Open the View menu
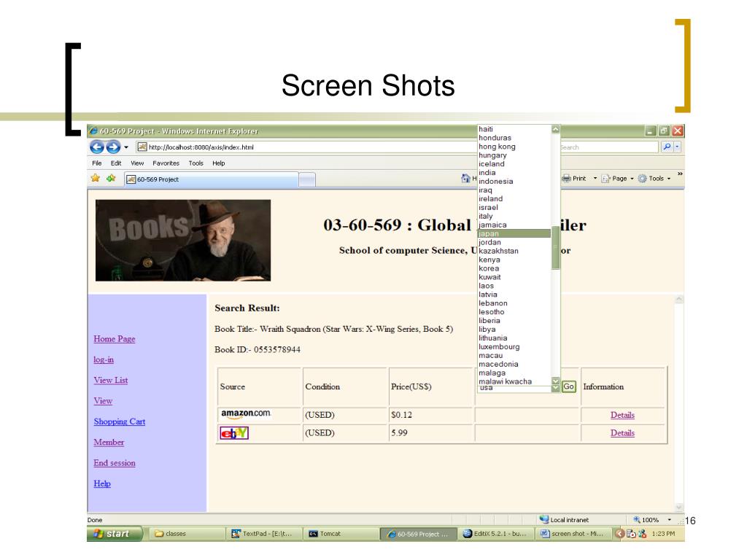Viewport: 747px width, 560px height. pyautogui.click(x=137, y=163)
